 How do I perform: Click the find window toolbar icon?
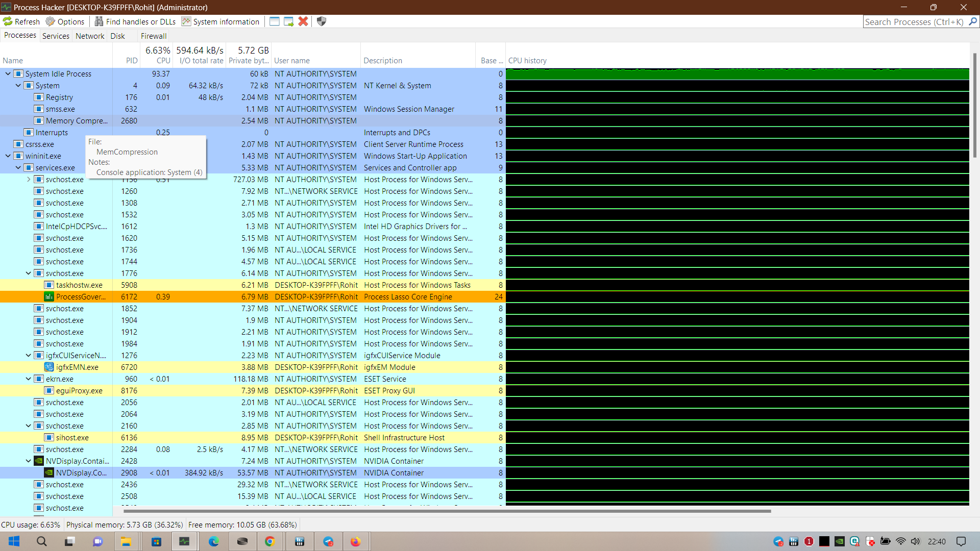tap(275, 21)
